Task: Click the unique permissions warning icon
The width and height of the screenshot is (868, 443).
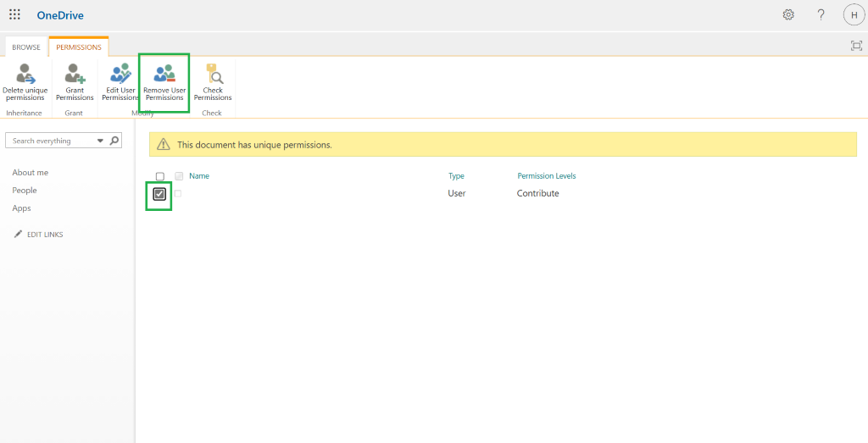Action: (x=164, y=144)
